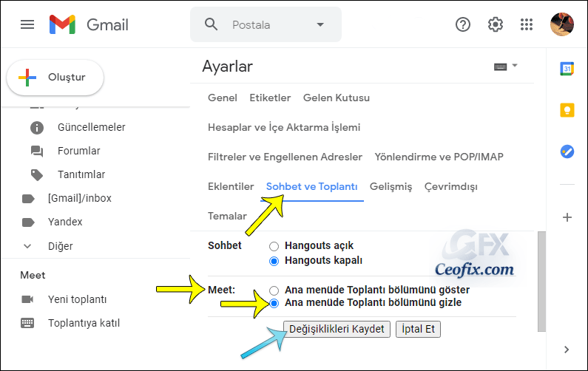Switch to the Genel tab

(223, 98)
